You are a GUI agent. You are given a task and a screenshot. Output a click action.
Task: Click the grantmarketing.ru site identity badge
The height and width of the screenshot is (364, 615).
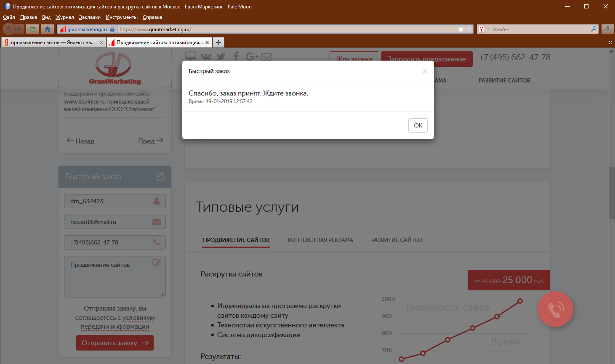pos(86,29)
